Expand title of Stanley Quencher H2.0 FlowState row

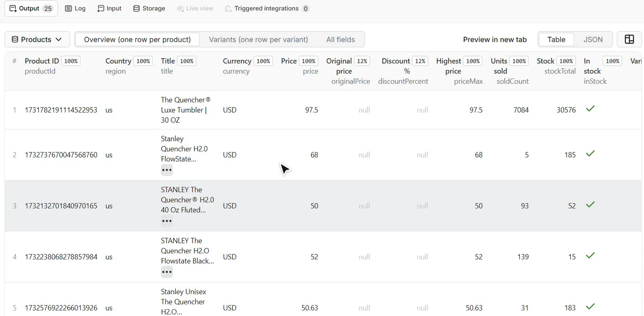click(167, 170)
